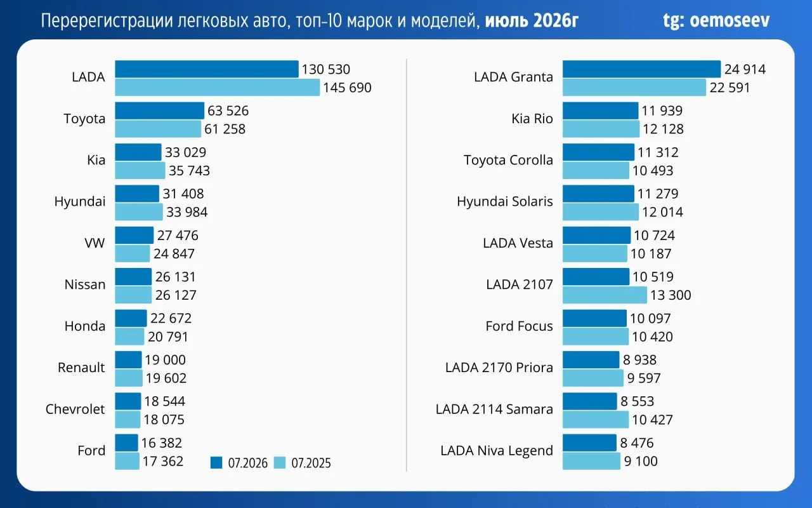Click the Toyota value "63 526"

(228, 111)
